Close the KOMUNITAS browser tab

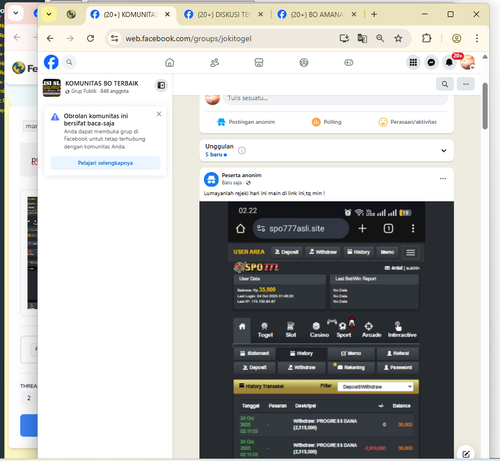click(167, 14)
